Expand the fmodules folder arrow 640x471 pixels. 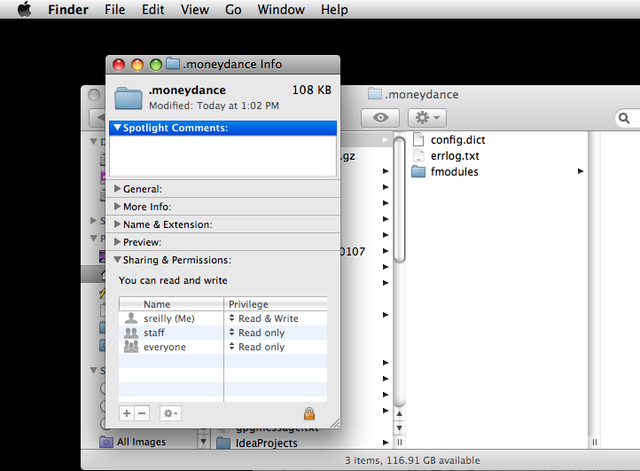tap(580, 171)
